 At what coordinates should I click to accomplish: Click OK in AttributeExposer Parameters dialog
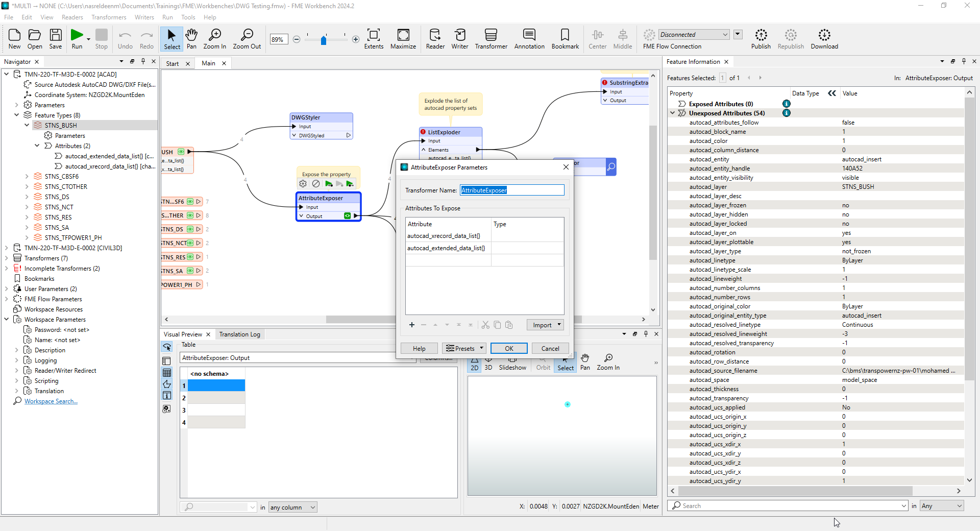[x=509, y=348]
